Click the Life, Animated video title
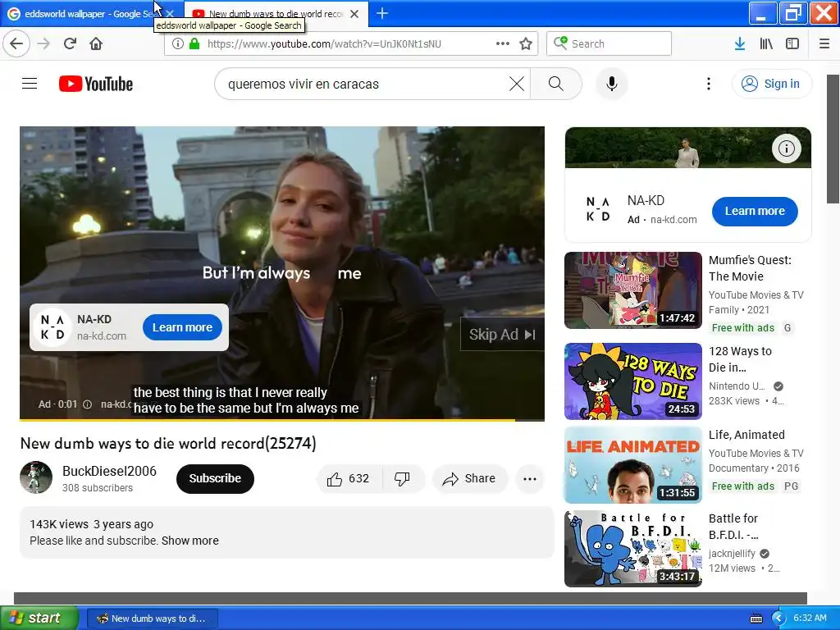The height and width of the screenshot is (630, 840). point(746,435)
